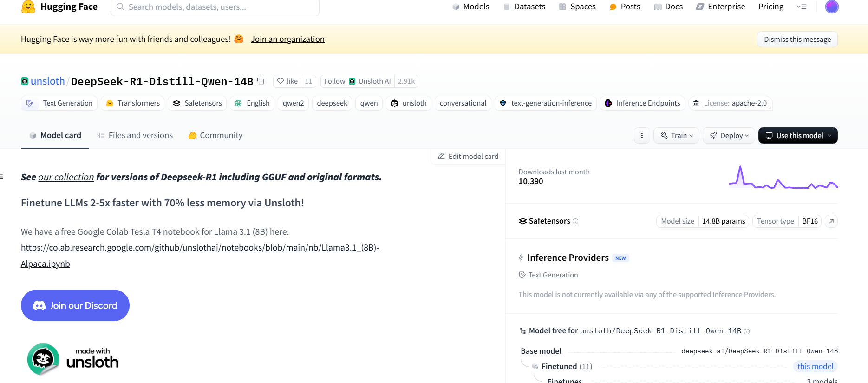The height and width of the screenshot is (383, 868).
Task: Click the downloads chart graph
Action: click(783, 178)
